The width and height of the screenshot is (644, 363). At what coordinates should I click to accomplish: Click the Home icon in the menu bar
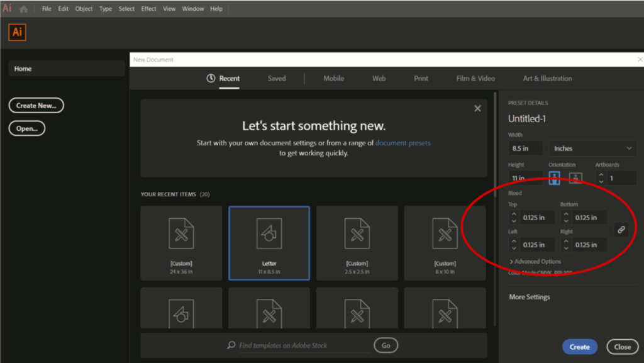(23, 8)
